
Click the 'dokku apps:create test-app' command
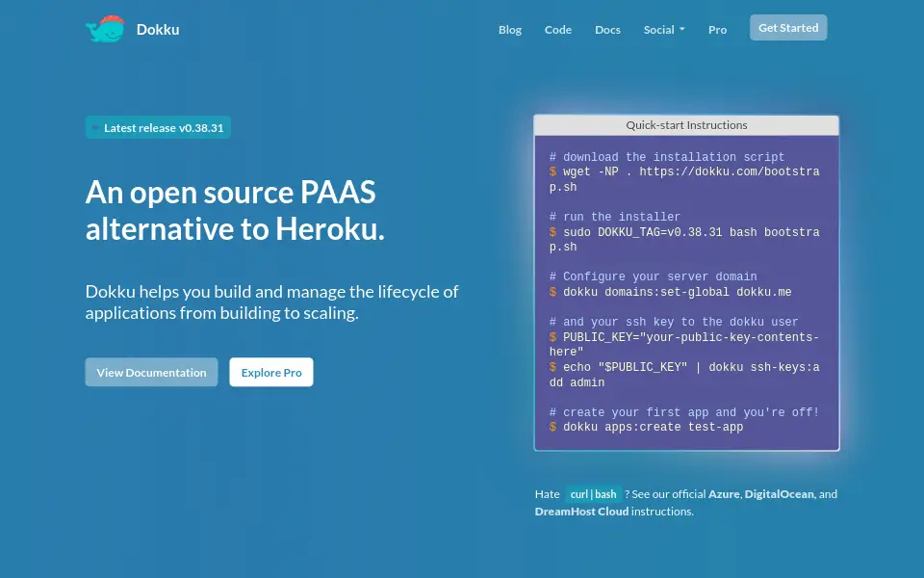point(647,427)
